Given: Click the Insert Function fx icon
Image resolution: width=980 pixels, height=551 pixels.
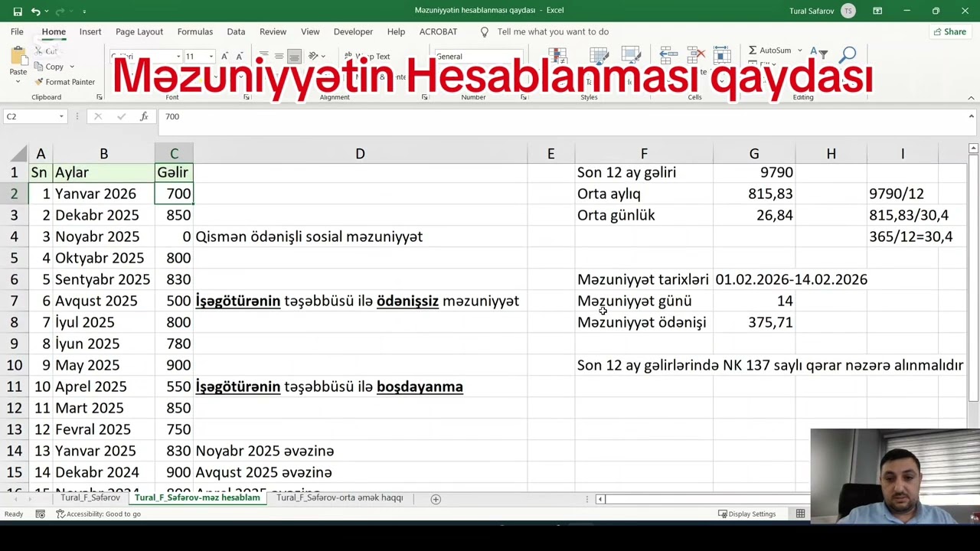Looking at the screenshot, I should [x=144, y=116].
